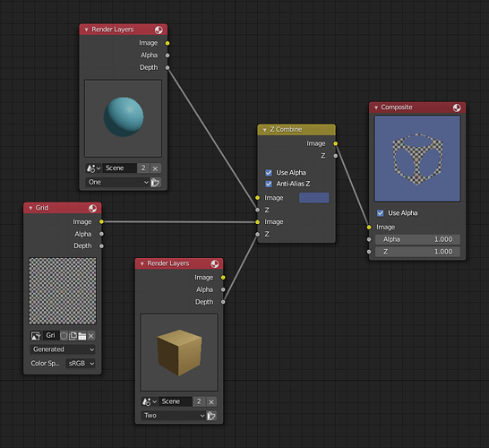Image resolution: width=489 pixels, height=448 pixels.
Task: Select Z Combine node title
Action: click(x=286, y=129)
